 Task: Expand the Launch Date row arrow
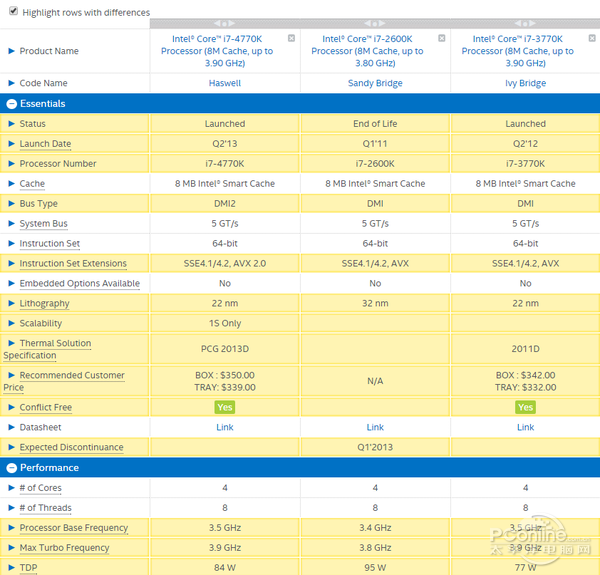[x=11, y=144]
